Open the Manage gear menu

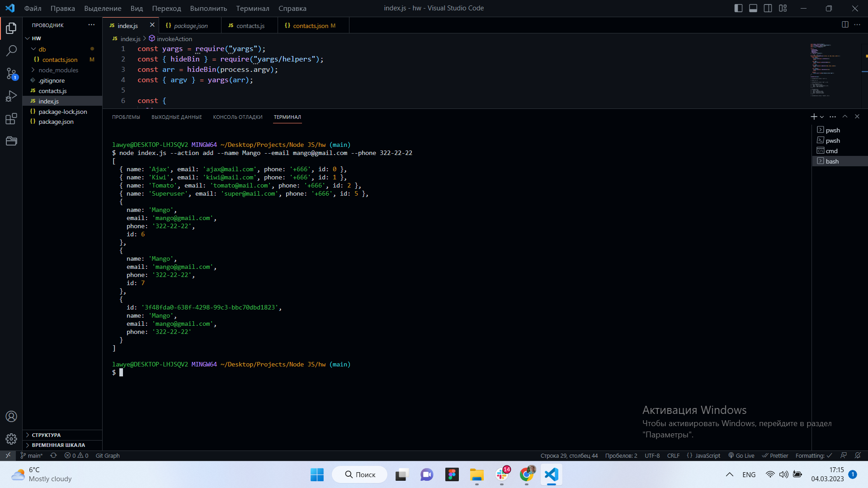(x=11, y=438)
